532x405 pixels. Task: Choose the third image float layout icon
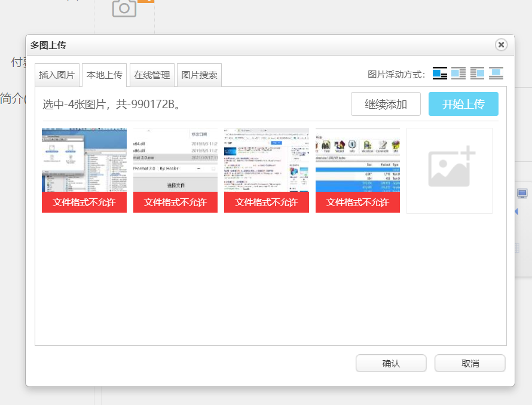[477, 73]
